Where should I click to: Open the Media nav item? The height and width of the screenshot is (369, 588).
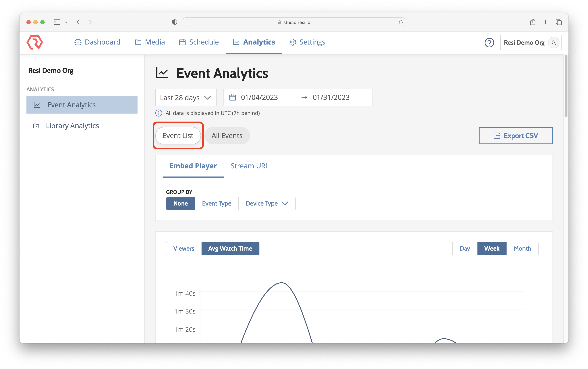pyautogui.click(x=150, y=42)
